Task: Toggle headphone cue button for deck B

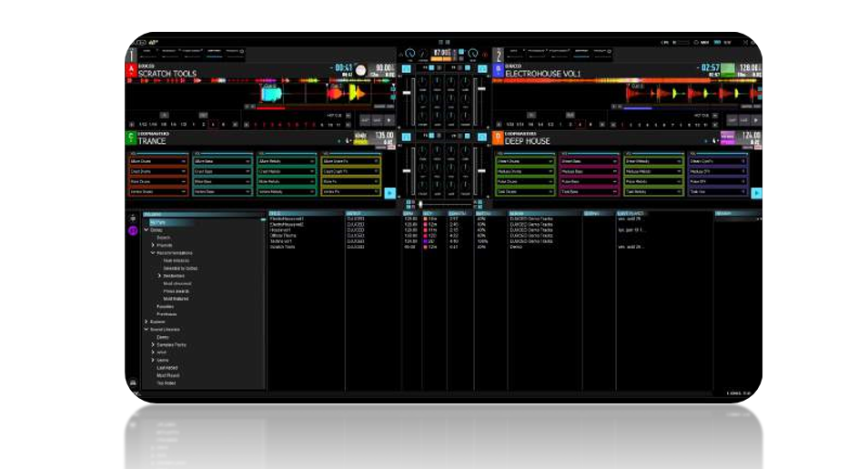Action: coord(481,68)
